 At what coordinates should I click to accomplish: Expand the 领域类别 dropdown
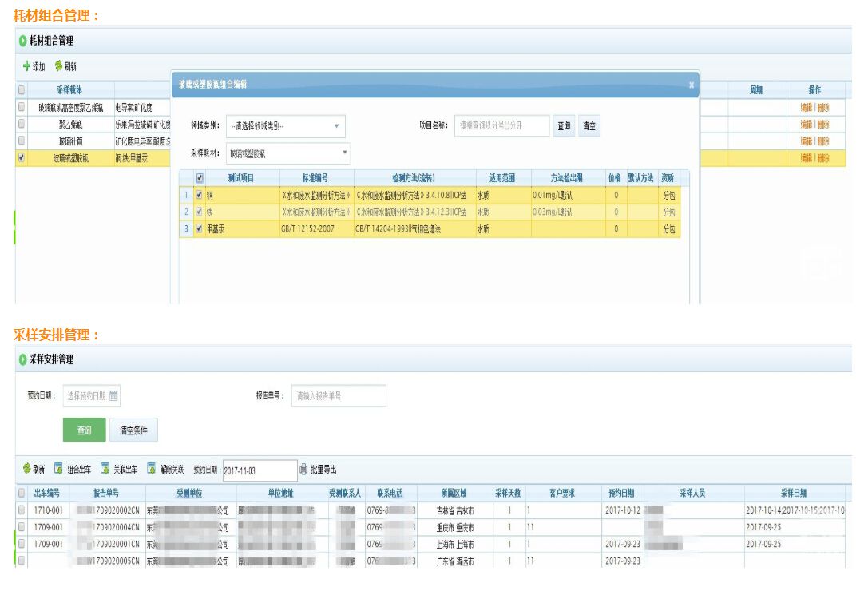point(336,126)
